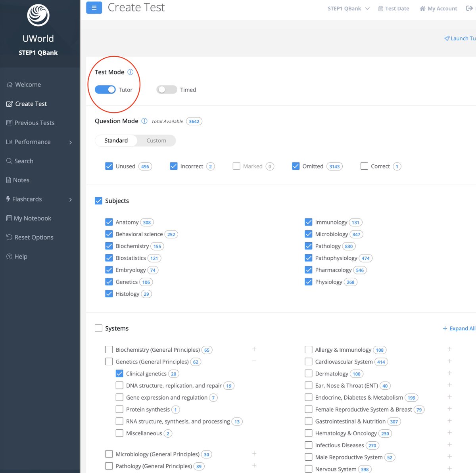Click the My Account home icon
Screen dimensions: 476x473
pyautogui.click(x=422, y=8)
